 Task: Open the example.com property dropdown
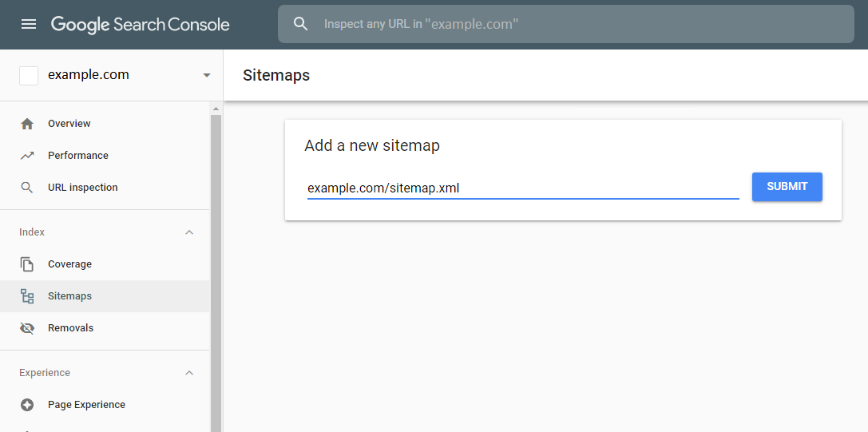[x=207, y=75]
